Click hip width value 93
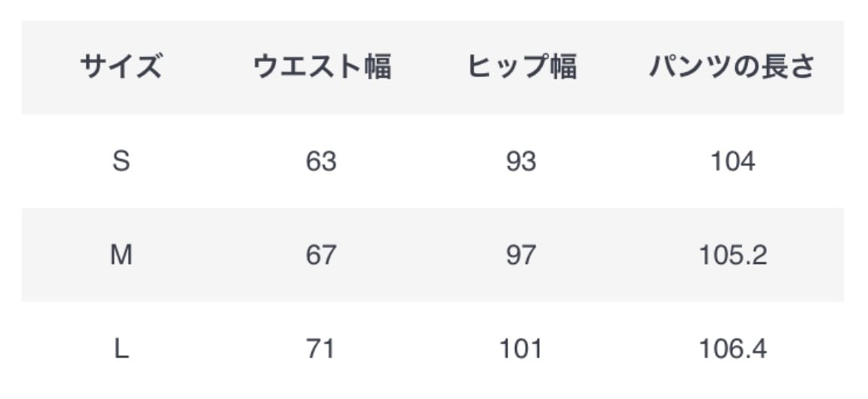This screenshot has width=868, height=399. pos(521,161)
